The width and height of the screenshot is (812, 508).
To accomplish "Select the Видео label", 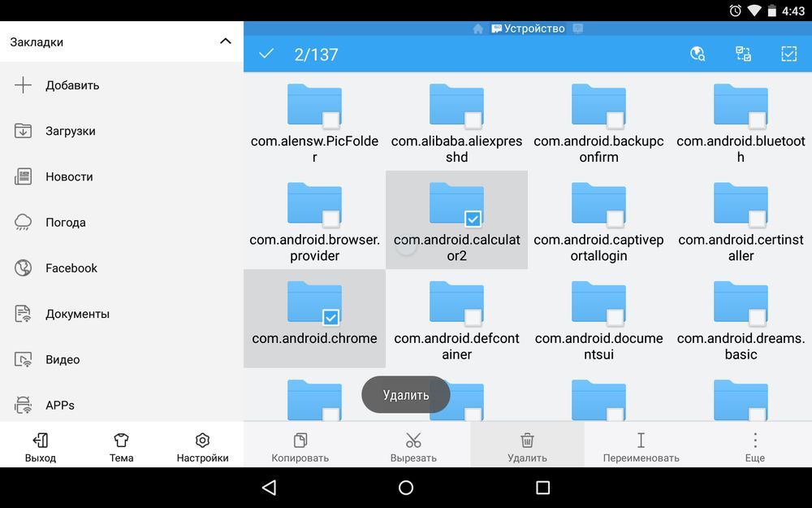I will point(63,359).
